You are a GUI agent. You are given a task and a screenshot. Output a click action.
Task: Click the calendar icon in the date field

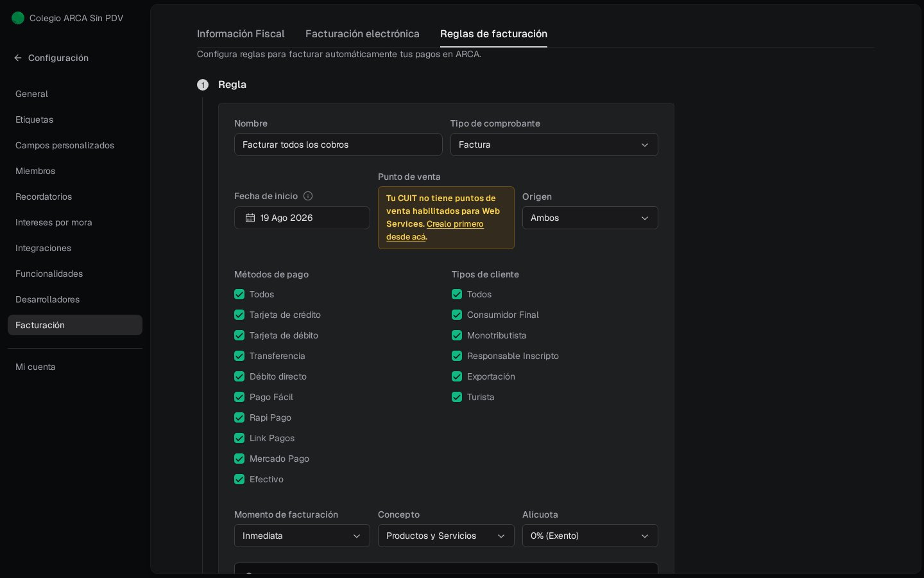point(250,218)
